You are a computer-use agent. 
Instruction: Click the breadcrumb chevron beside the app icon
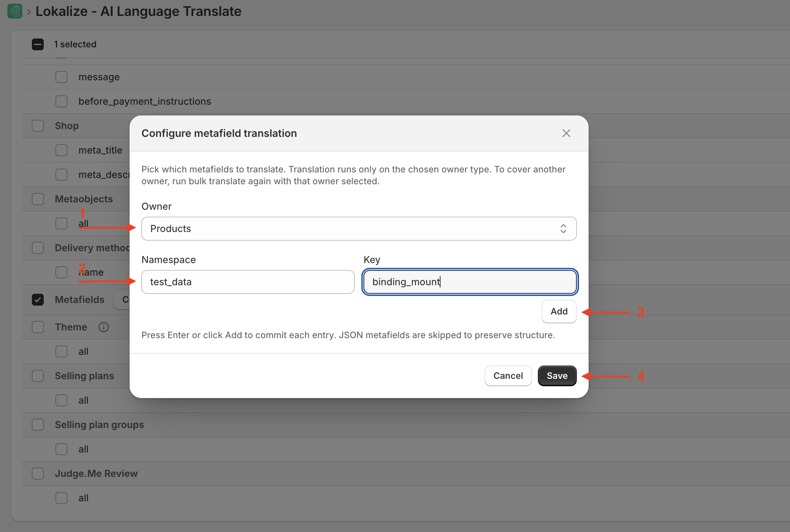(x=29, y=11)
